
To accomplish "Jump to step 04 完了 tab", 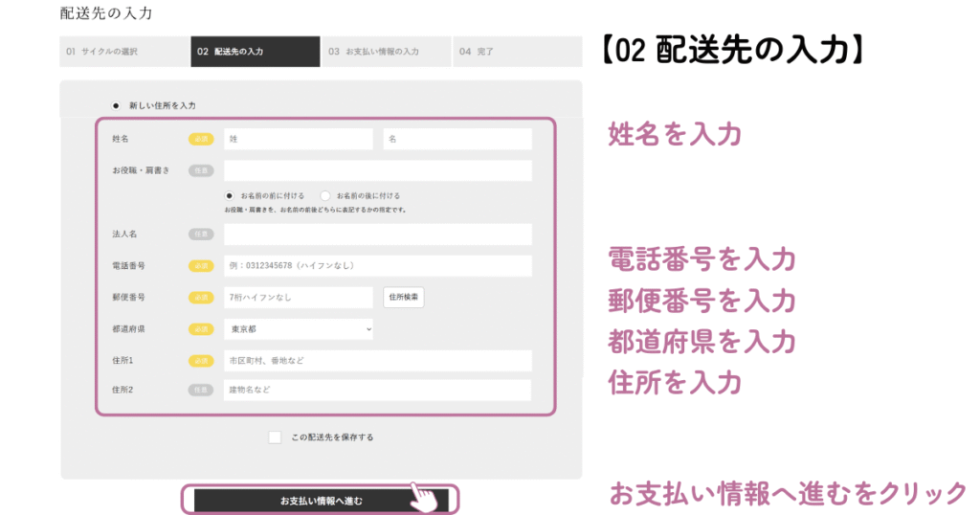I will pyautogui.click(x=518, y=52).
